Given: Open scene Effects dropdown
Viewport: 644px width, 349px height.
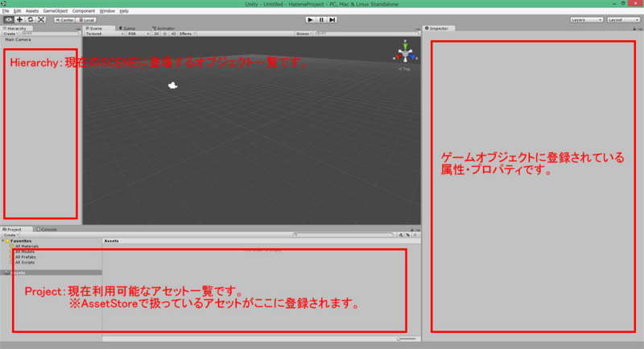Looking at the screenshot, I should click(x=188, y=34).
